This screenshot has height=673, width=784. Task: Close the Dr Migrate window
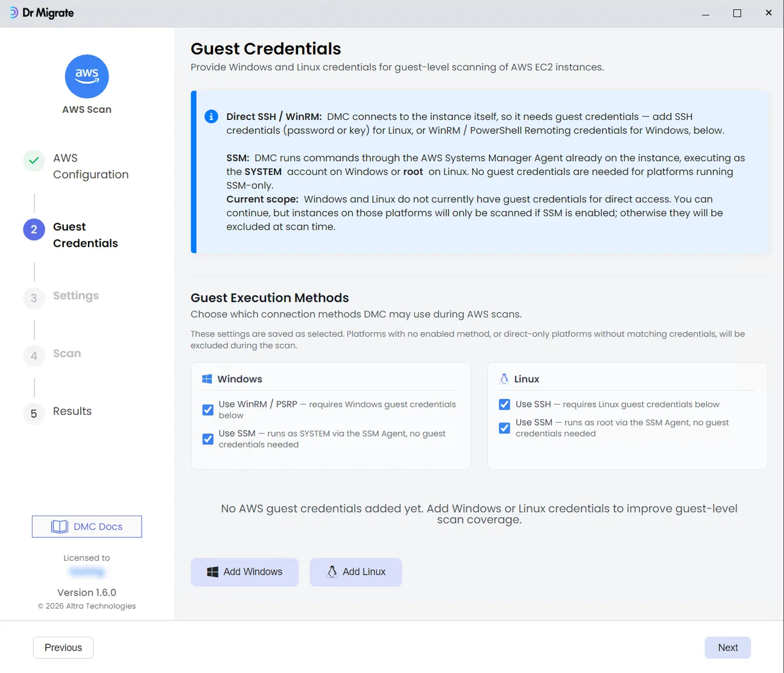point(768,13)
